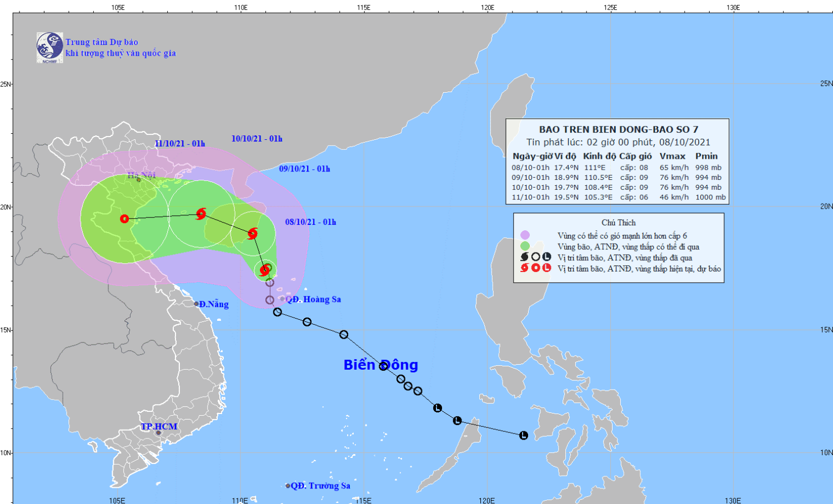
Task: Click the QĐ. Trường Sa marker dot
Action: click(x=288, y=486)
